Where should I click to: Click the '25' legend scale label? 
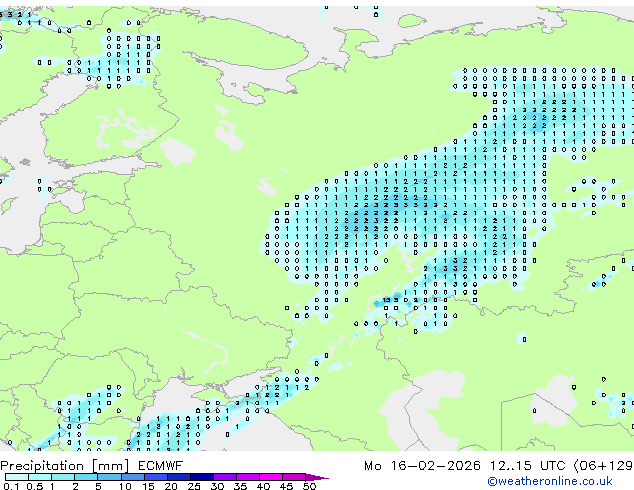coord(194,486)
